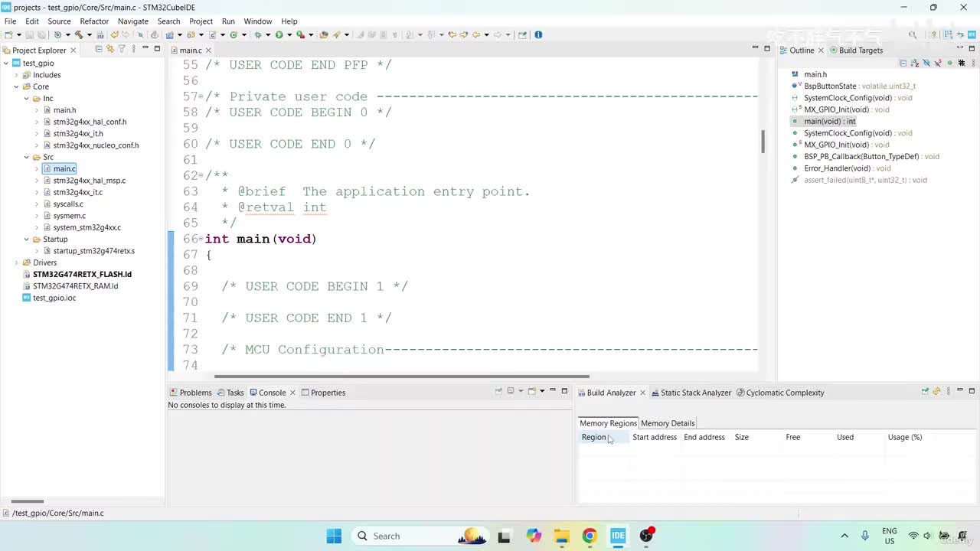Switch to the Build Targets tab
980x551 pixels.
coord(855,51)
